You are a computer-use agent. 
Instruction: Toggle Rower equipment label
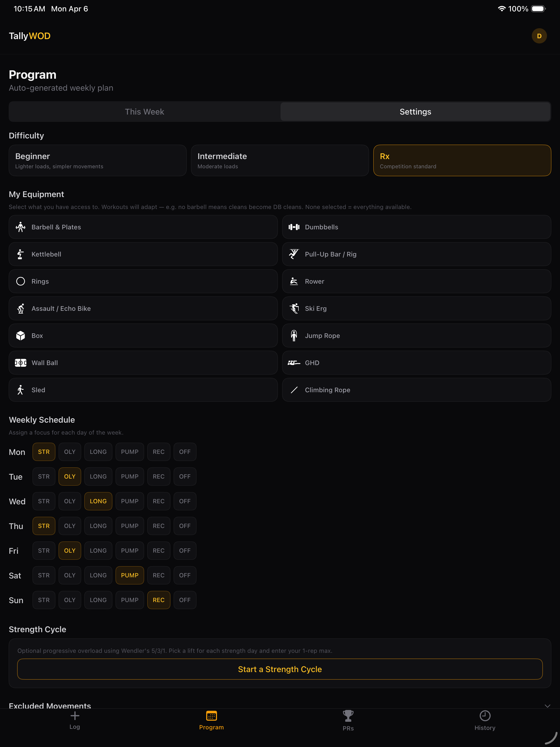314,281
